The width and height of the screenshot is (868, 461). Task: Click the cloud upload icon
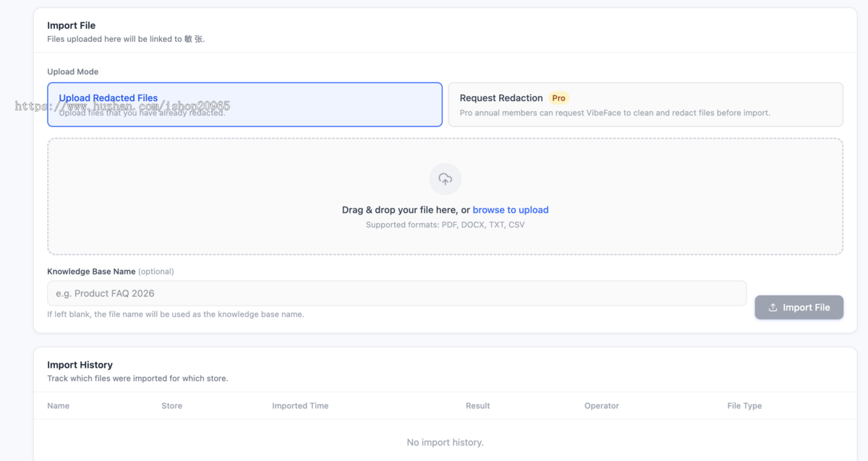tap(445, 179)
